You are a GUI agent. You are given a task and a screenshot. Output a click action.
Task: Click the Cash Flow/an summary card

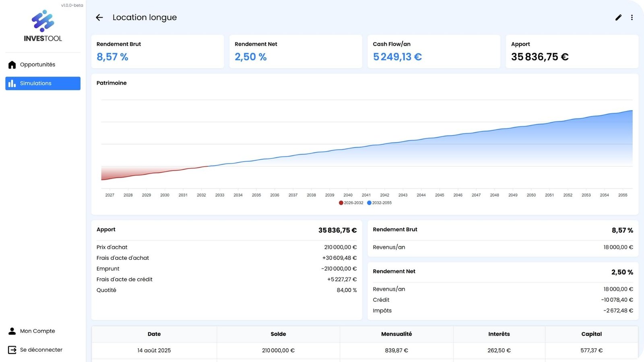pos(433,51)
